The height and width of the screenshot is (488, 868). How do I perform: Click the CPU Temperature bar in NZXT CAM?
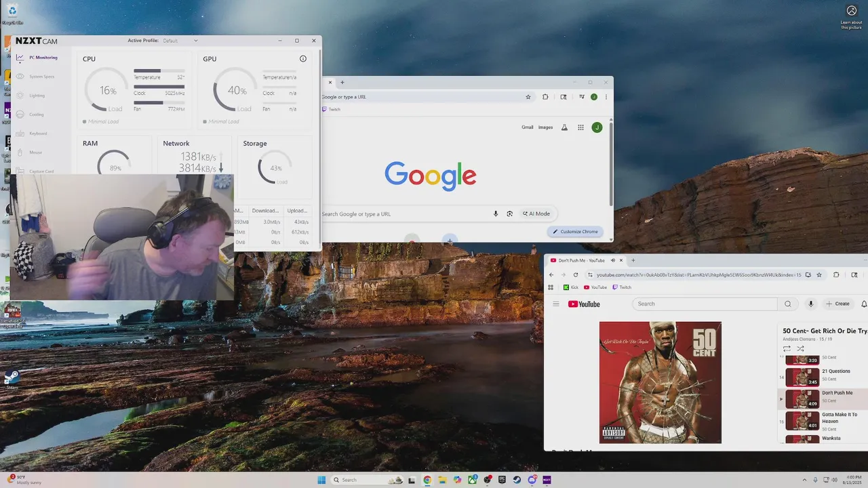[x=159, y=70]
